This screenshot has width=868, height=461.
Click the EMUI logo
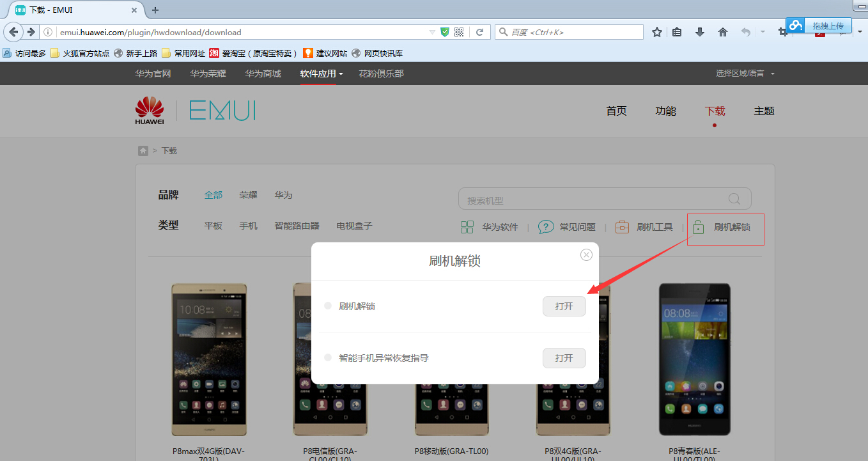222,111
